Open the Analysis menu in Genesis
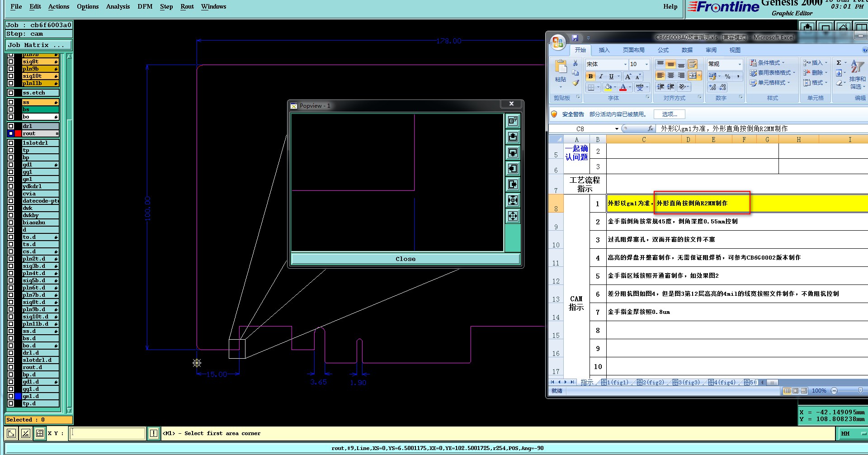This screenshot has height=455, width=868. point(118,6)
